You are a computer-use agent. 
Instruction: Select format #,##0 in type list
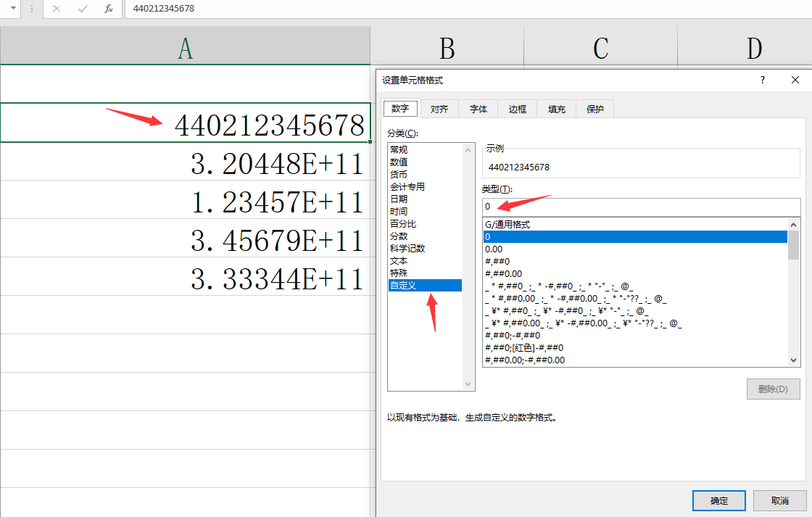(x=635, y=262)
